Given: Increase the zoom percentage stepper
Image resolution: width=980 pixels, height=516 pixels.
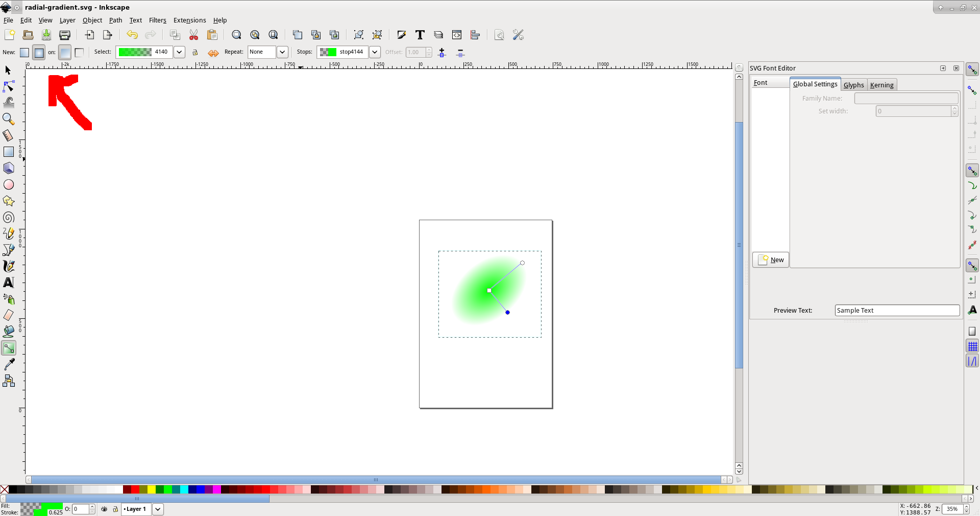Looking at the screenshot, I should (x=966, y=506).
